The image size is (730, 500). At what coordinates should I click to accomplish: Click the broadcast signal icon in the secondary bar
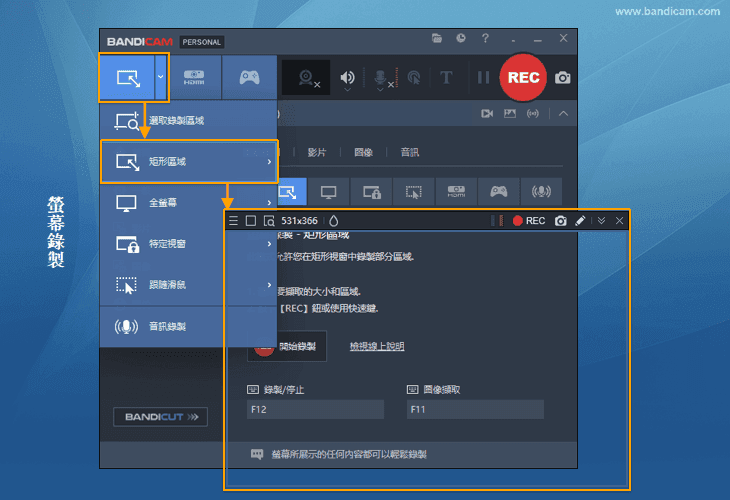coord(533,114)
